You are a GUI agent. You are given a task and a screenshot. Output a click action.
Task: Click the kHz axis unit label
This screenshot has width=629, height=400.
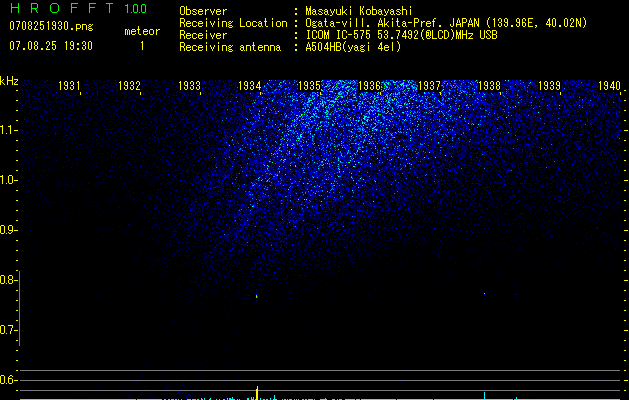(9, 81)
